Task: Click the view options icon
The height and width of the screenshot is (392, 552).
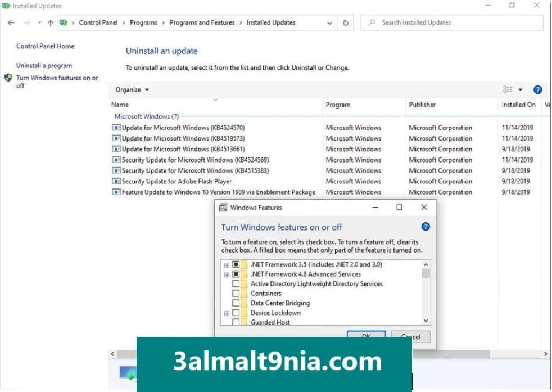Action: click(508, 90)
